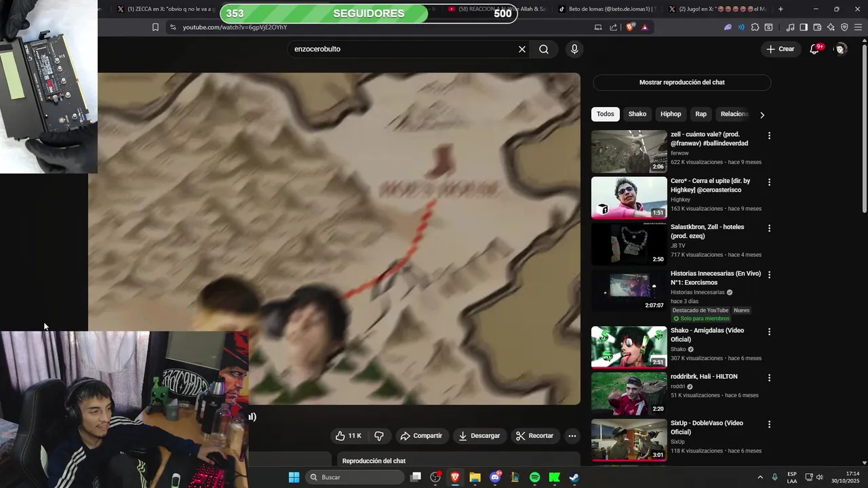Open the Windows Start menu
868x488 pixels.
[294, 477]
